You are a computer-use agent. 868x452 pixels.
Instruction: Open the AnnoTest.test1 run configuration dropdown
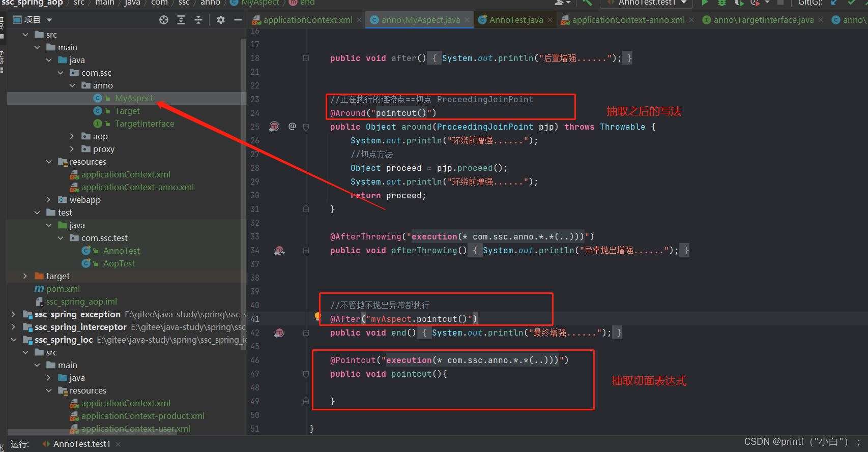pyautogui.click(x=646, y=3)
